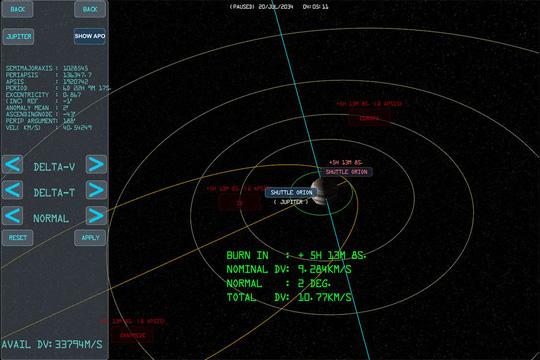Screen dimensions: 540x360
Task: Click the (JUPITER) caption below shuttle label
Action: [x=291, y=202]
